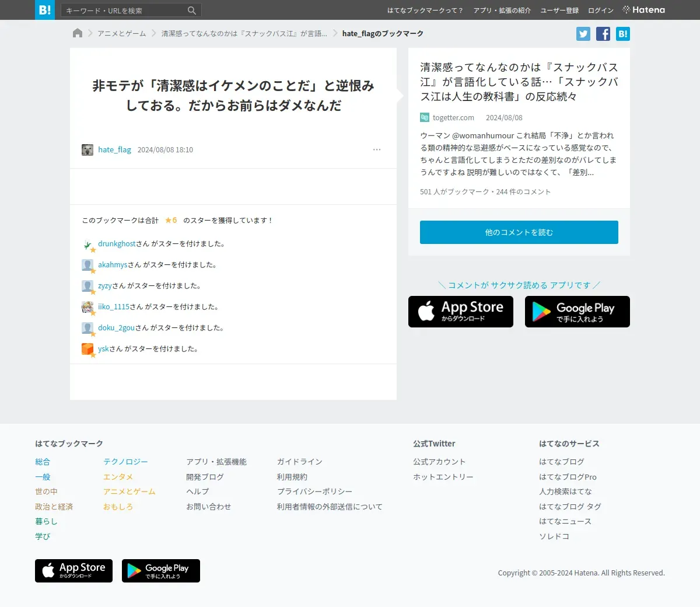
Task: Open footer 公式アカウント Twitter link
Action: [x=439, y=462]
